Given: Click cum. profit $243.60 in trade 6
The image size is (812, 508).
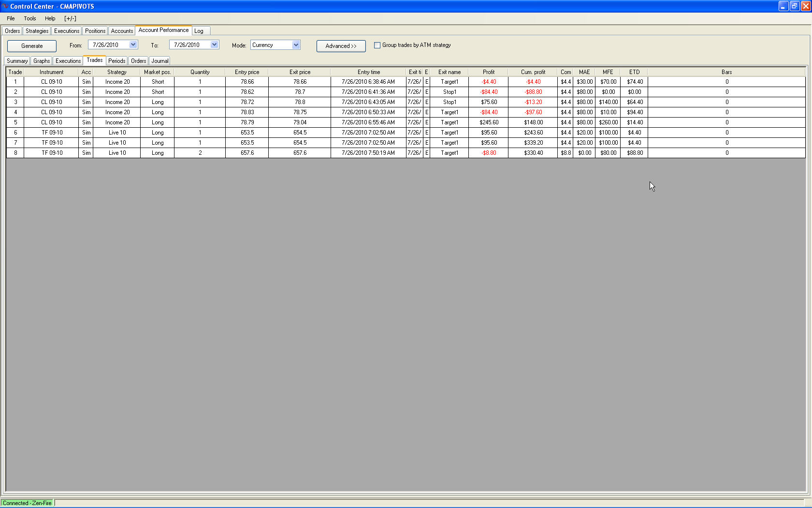Looking at the screenshot, I should [533, 133].
